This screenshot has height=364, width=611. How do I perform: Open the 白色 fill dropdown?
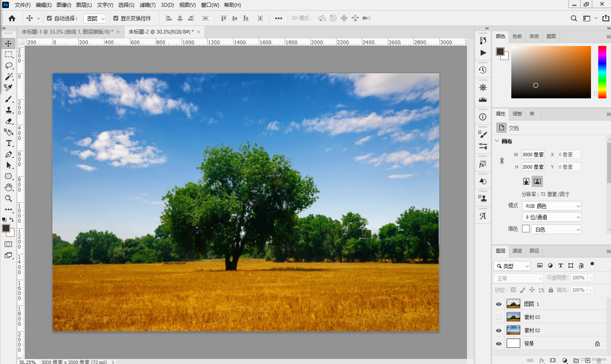(556, 230)
